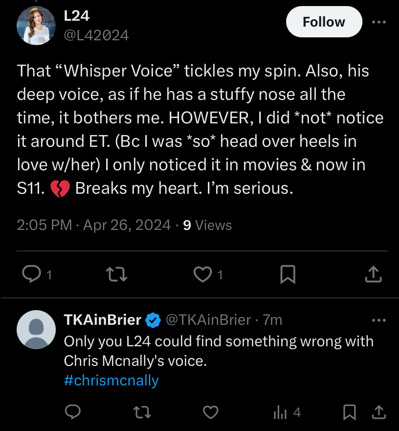Open TKAinBrier's default avatar
The height and width of the screenshot is (431, 399).
click(36, 330)
